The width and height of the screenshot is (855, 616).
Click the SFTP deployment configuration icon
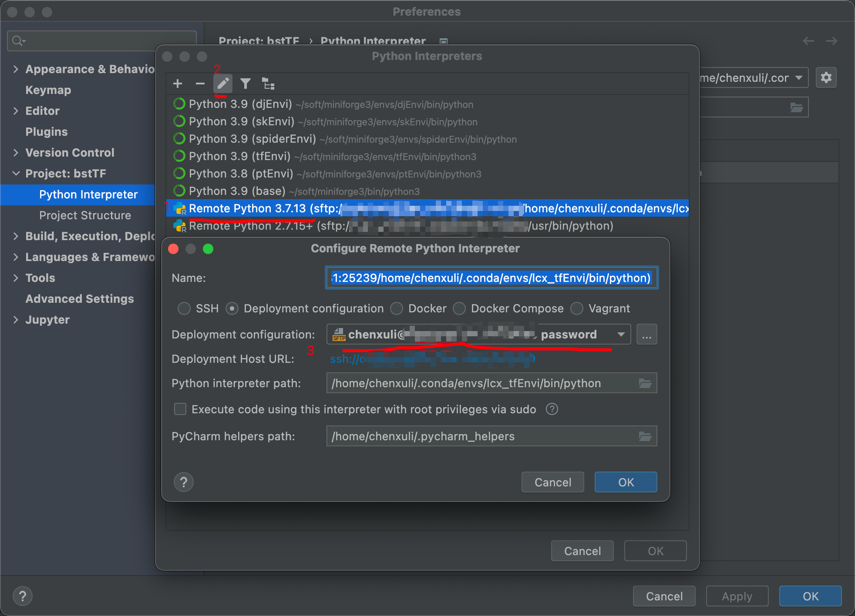[x=339, y=335]
